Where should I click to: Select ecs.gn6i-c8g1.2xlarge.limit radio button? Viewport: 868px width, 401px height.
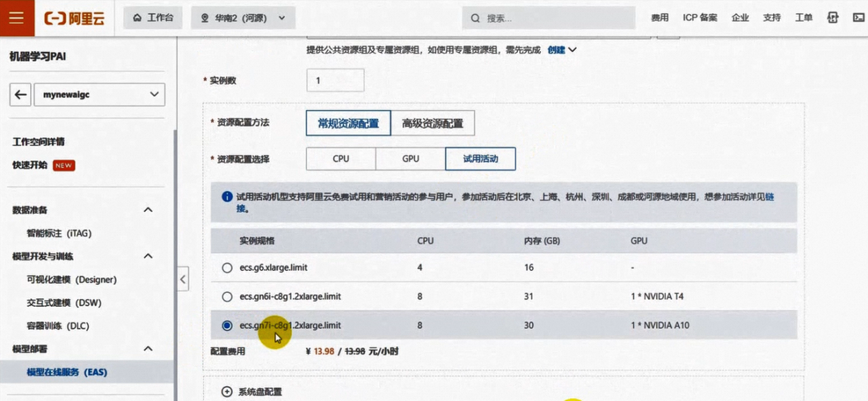[227, 297]
